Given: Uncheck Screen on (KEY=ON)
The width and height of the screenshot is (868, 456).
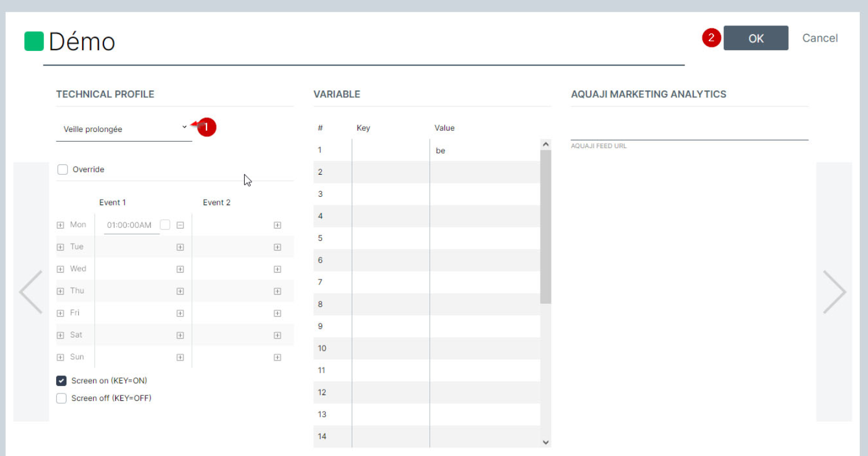Looking at the screenshot, I should [x=61, y=381].
